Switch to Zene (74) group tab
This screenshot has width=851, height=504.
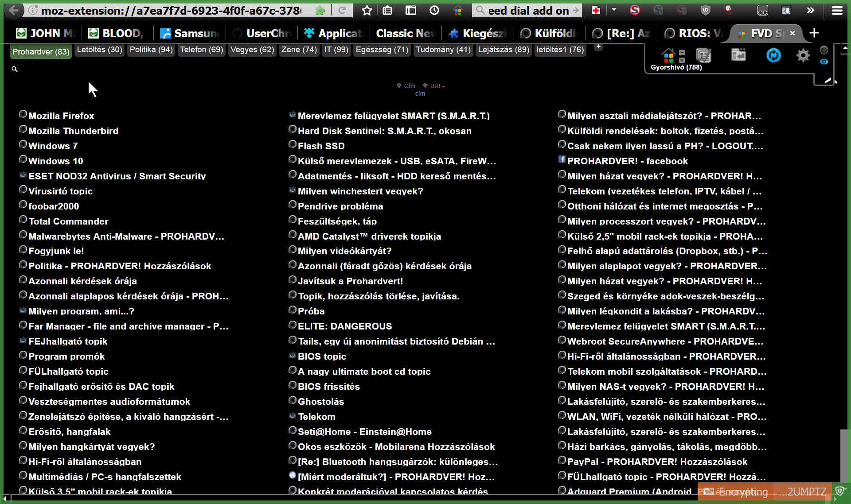click(x=299, y=50)
